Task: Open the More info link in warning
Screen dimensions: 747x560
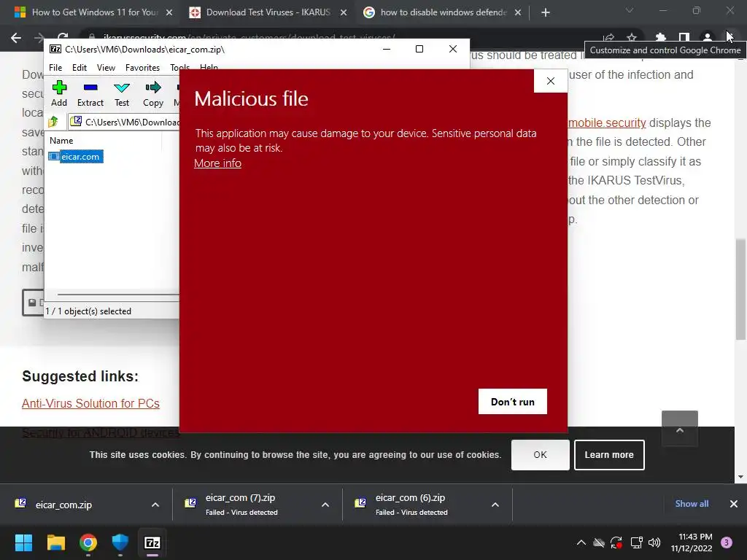Action: click(x=217, y=163)
